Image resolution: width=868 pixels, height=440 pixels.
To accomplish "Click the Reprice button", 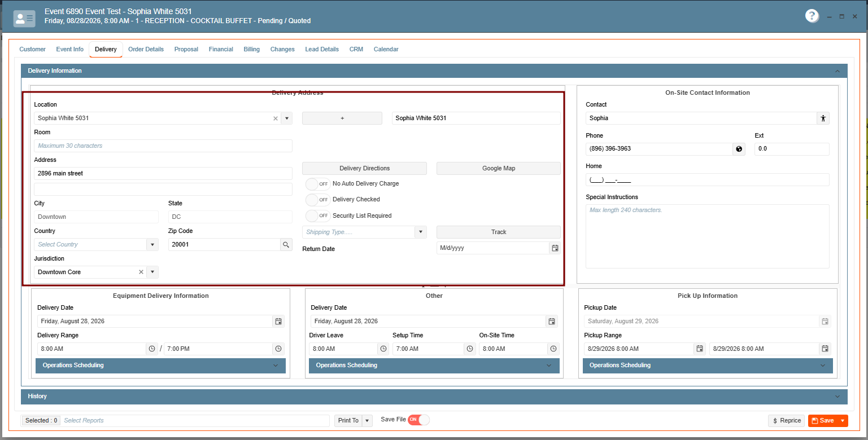I will pyautogui.click(x=786, y=421).
